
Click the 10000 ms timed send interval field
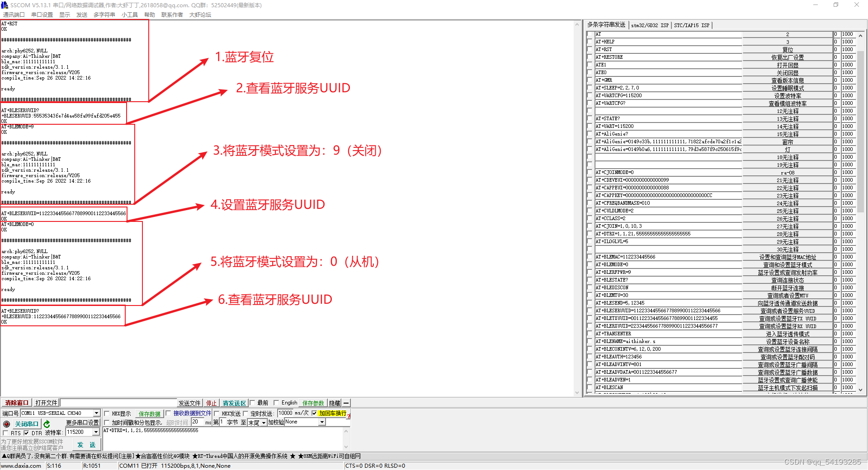(x=285, y=413)
